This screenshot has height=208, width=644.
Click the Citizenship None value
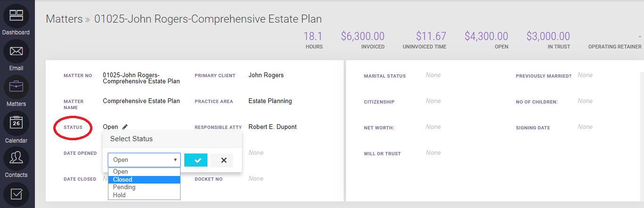(433, 101)
